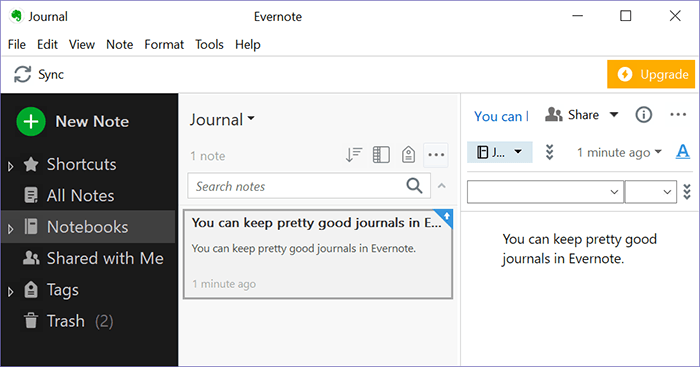Click the search magnifier icon
Screen dimensions: 700x367
tap(414, 185)
